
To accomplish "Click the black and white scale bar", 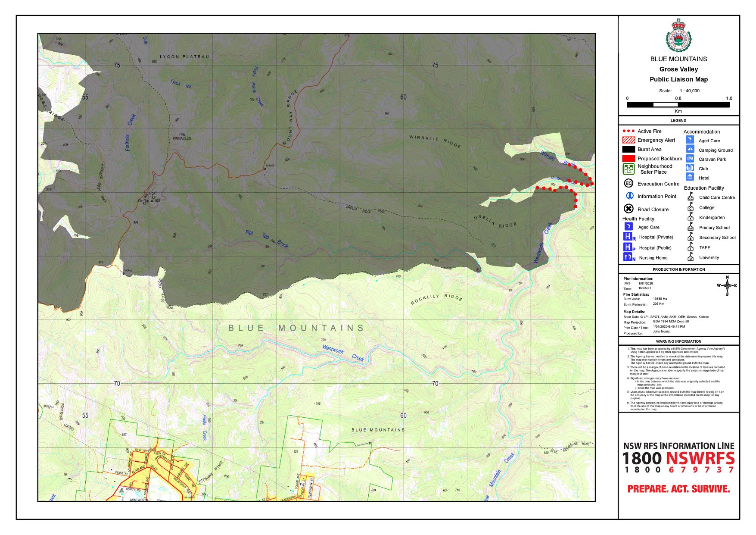I will (678, 104).
